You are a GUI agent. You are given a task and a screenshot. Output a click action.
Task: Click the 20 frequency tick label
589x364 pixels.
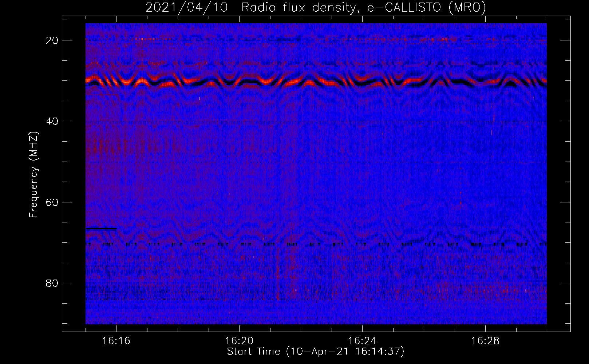(x=52, y=40)
